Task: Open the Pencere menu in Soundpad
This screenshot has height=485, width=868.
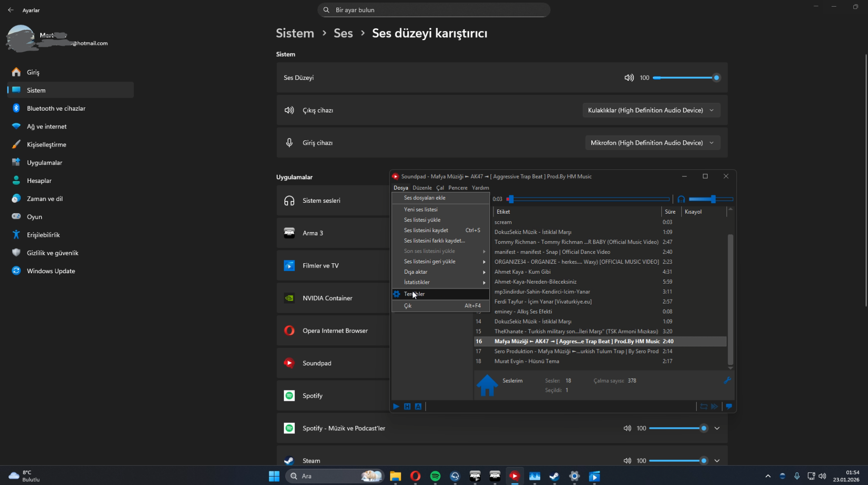Action: pyautogui.click(x=457, y=188)
